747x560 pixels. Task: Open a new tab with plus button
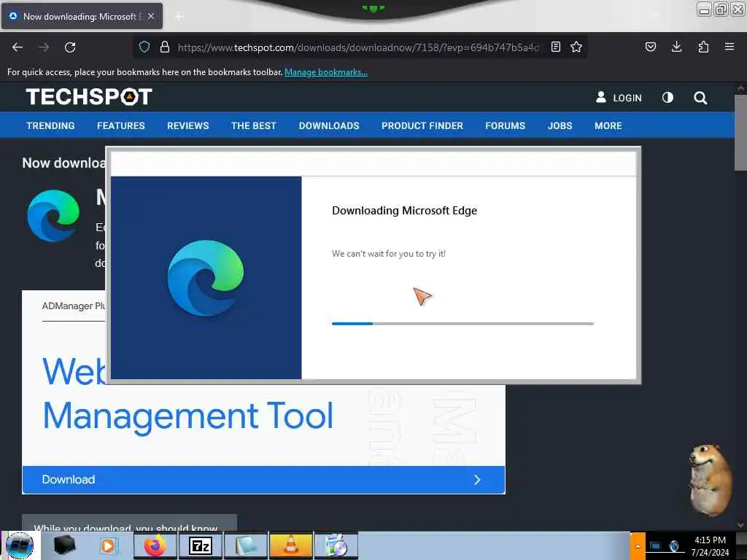[179, 16]
